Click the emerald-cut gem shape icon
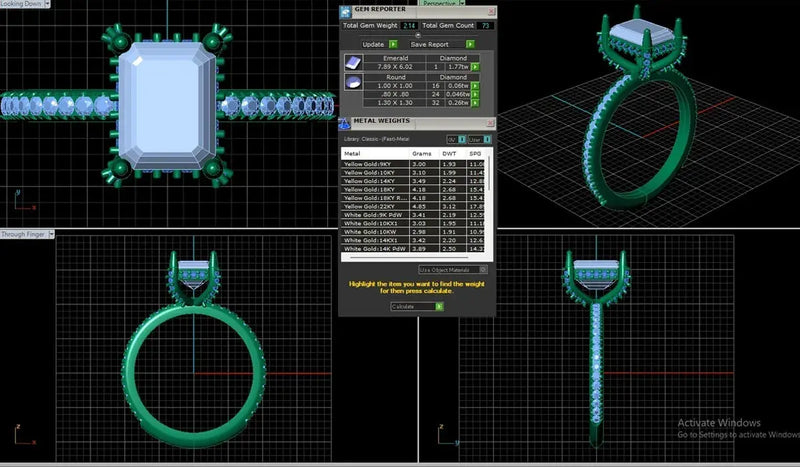The width and height of the screenshot is (800, 467). (353, 63)
